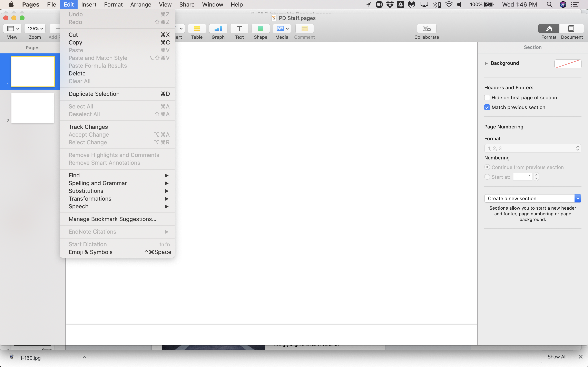Click the Table toolbar icon
The image size is (588, 367).
(x=197, y=29)
